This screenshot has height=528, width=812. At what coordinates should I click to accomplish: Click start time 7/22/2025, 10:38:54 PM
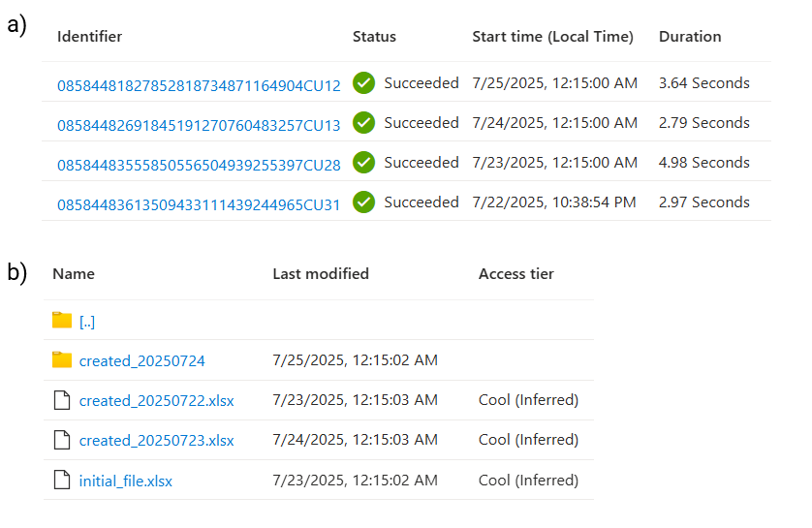coord(554,202)
